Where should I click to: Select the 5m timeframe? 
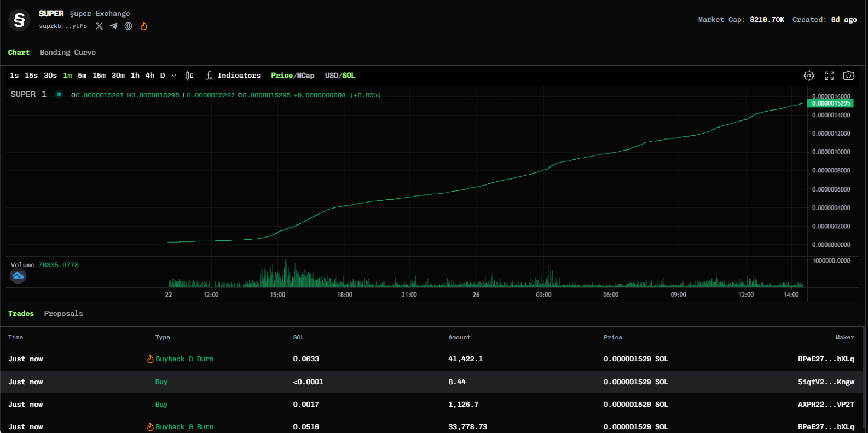(82, 76)
